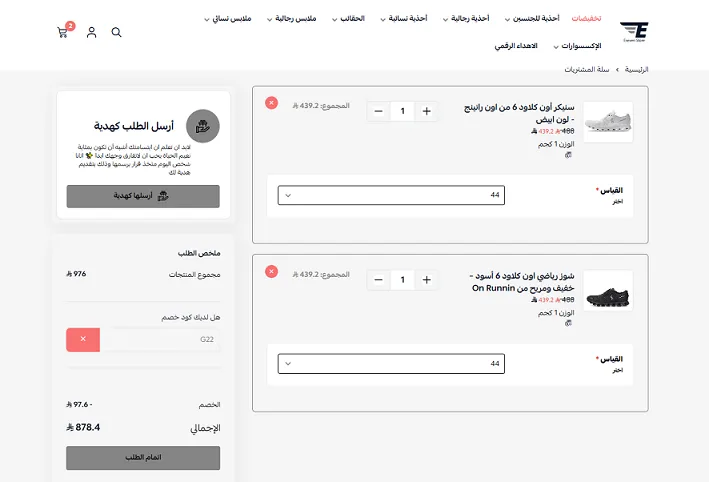Click quantity field of black shoe
This screenshot has height=482, width=709.
[402, 280]
